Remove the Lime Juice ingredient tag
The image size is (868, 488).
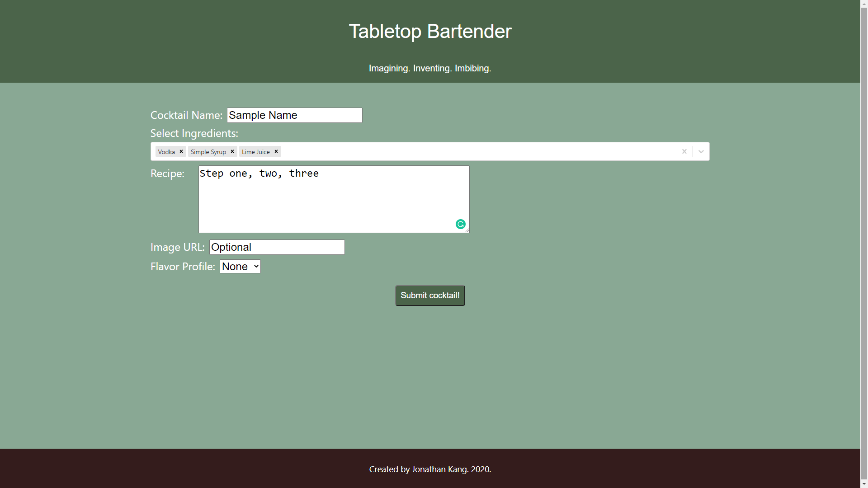[x=276, y=151]
